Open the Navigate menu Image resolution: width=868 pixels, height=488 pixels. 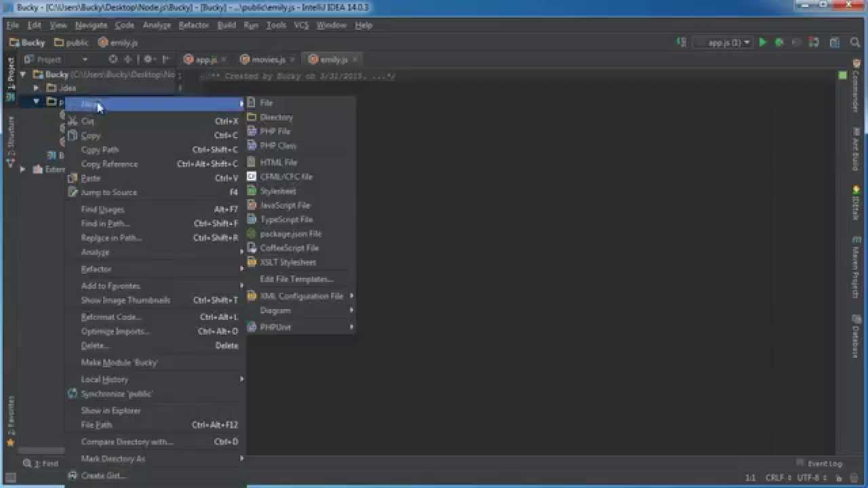point(91,25)
